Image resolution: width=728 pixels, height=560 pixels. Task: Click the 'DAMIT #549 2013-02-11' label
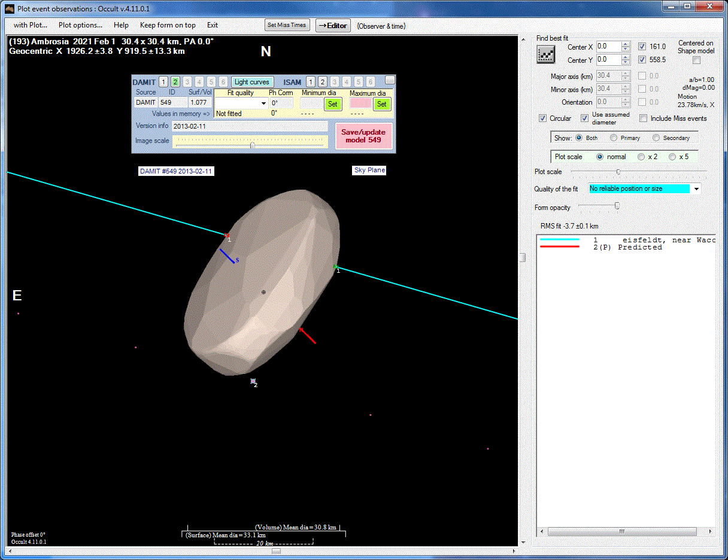pyautogui.click(x=176, y=171)
